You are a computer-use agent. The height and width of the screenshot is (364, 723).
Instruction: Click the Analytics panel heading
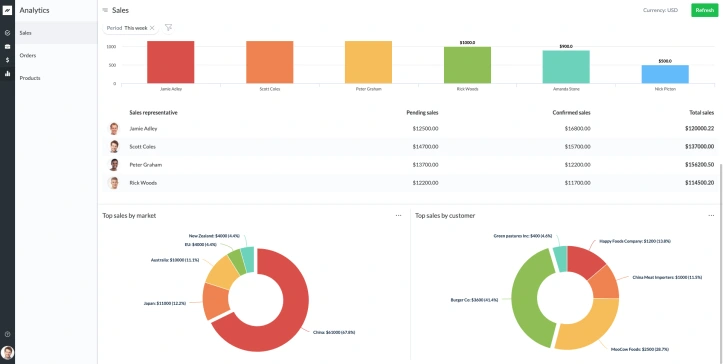click(x=34, y=10)
